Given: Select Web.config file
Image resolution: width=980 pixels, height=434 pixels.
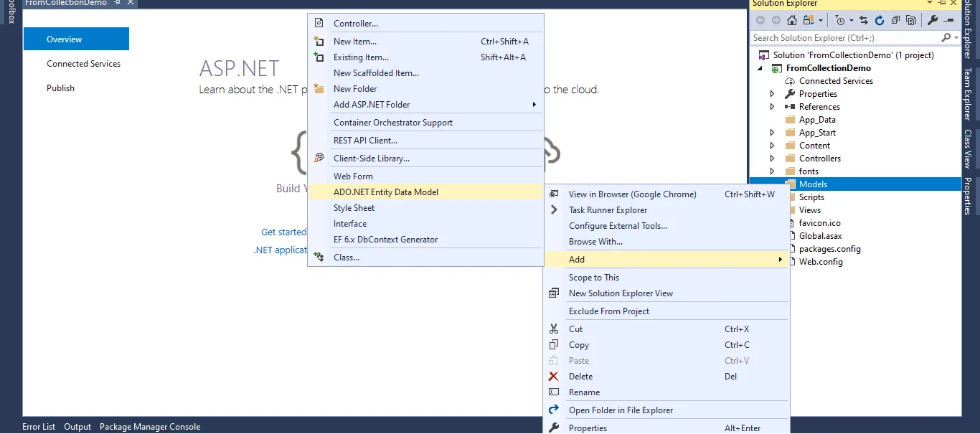Looking at the screenshot, I should pyautogui.click(x=821, y=262).
